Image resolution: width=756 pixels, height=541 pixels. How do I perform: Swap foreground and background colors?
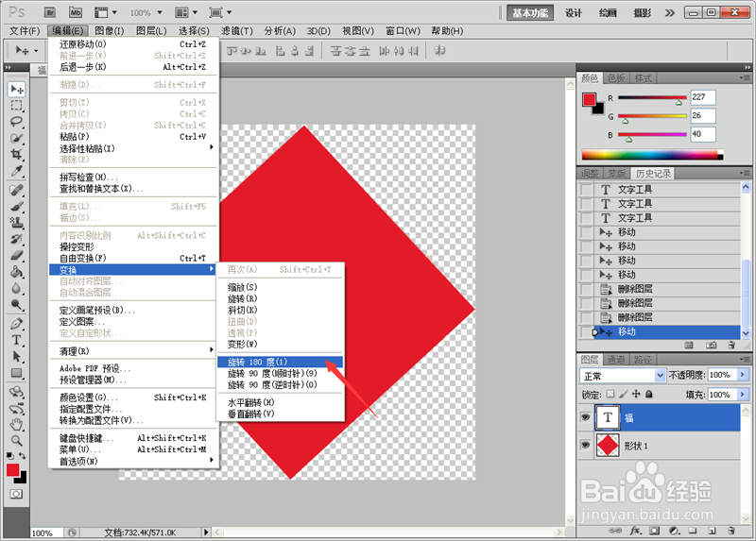[22, 455]
